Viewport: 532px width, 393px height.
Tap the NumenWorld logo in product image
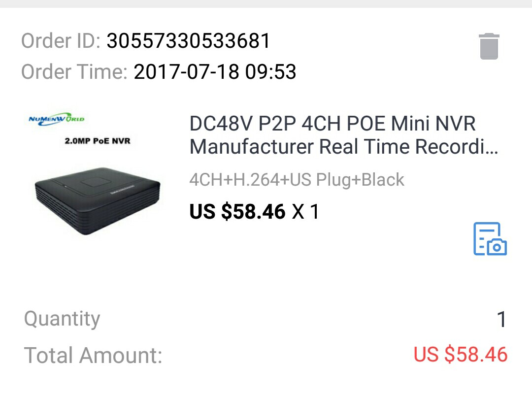pos(56,119)
